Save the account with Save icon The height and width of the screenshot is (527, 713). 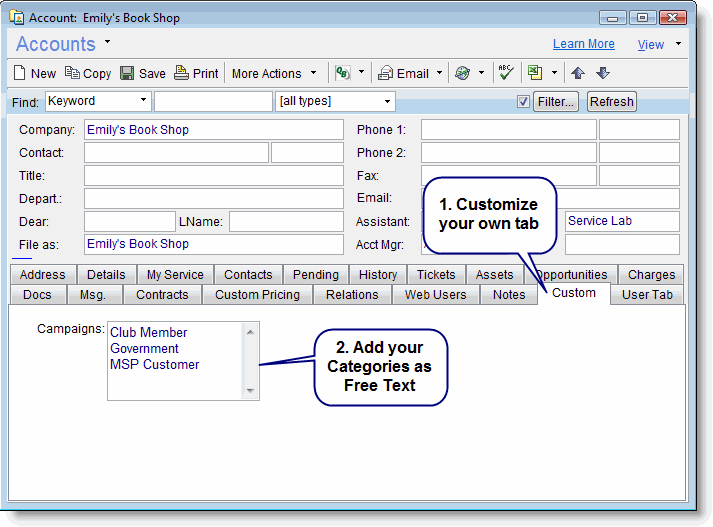pos(127,73)
